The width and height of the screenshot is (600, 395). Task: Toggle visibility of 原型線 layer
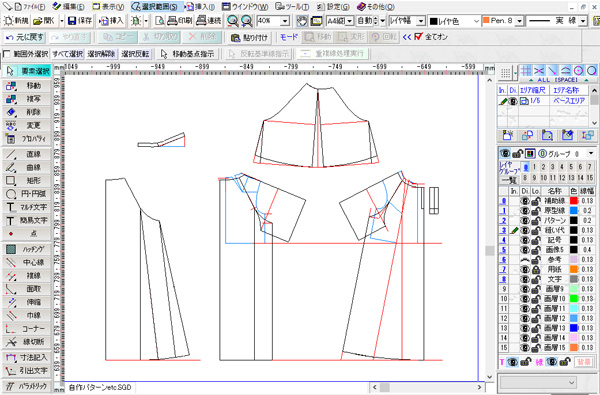pyautogui.click(x=525, y=211)
